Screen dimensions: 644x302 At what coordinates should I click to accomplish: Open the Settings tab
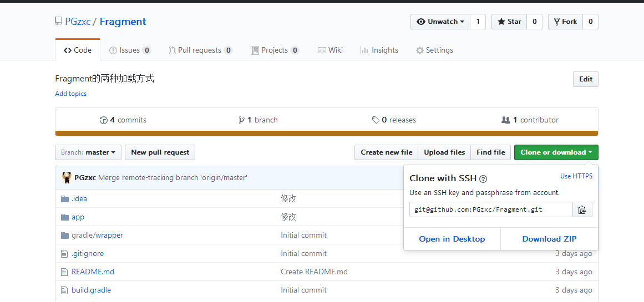coord(434,50)
